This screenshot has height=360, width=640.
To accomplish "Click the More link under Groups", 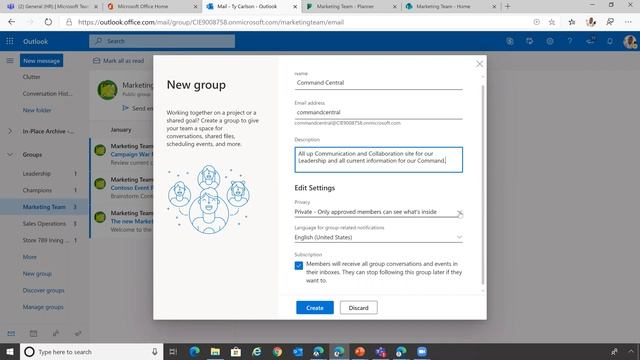I will [29, 257].
